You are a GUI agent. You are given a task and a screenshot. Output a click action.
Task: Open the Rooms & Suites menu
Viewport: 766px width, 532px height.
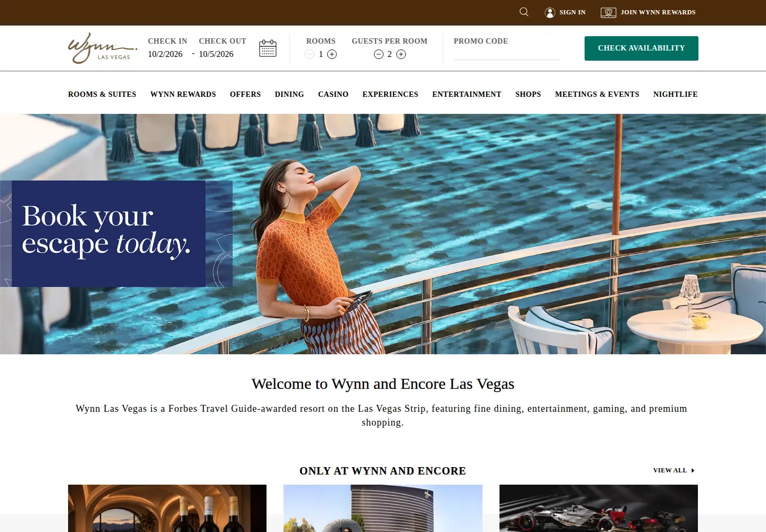[102, 94]
